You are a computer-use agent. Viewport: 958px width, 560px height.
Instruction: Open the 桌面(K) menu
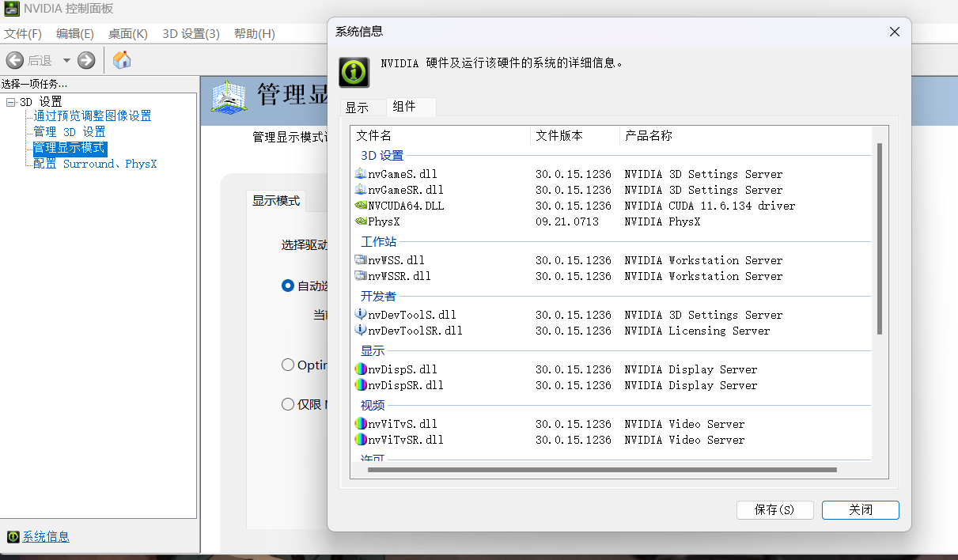[128, 34]
